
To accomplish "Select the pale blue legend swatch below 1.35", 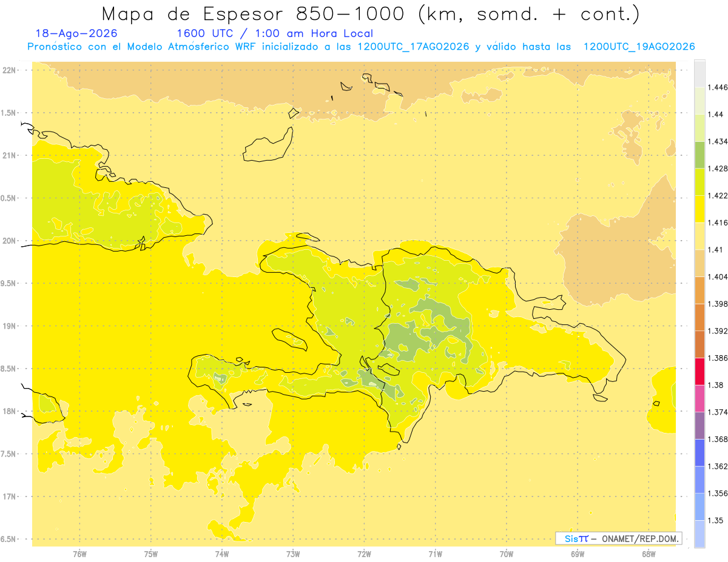I will point(699,534).
